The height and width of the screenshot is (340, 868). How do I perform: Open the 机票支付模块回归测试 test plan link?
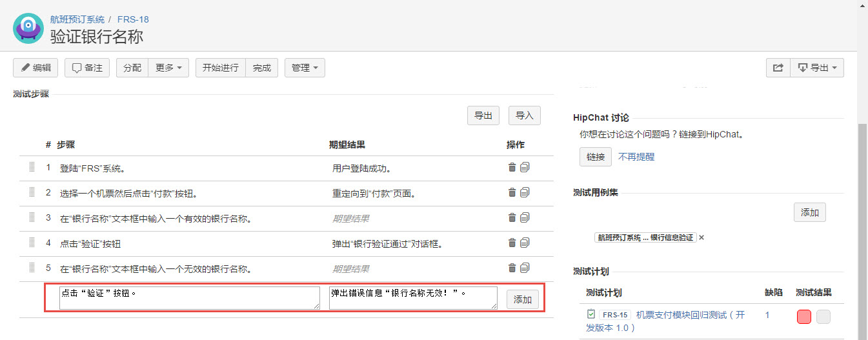(690, 315)
